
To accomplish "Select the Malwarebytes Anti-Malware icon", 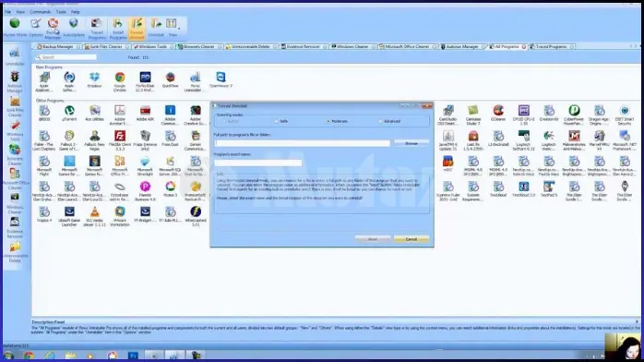I will coord(574,140).
